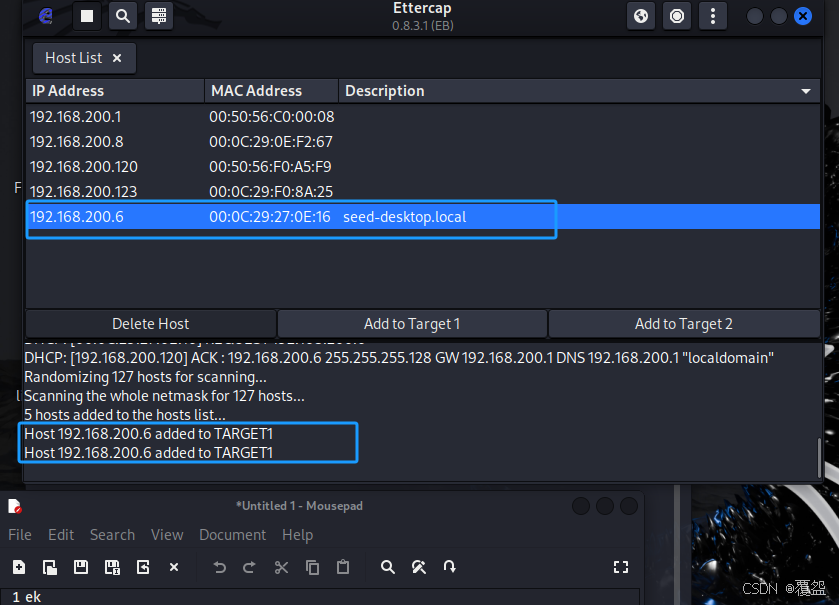
Task: Open Mousepad Document menu
Action: 232,535
